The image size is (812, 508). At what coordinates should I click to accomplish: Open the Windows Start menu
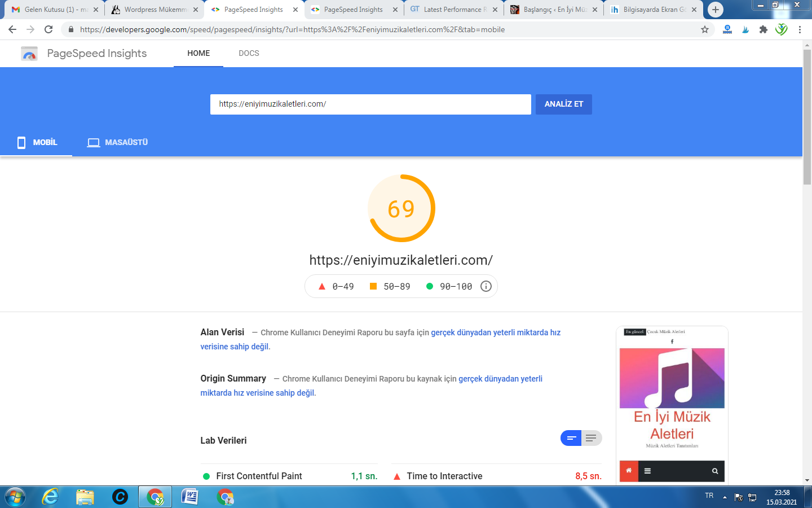15,497
